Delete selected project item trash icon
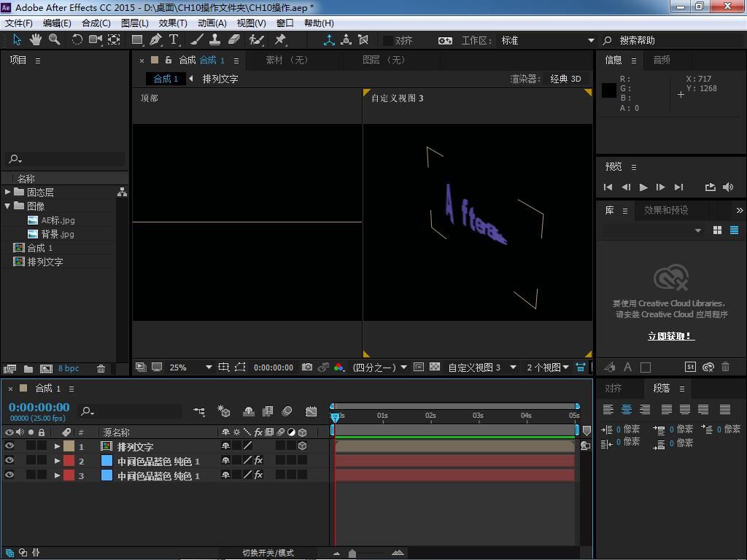Viewport: 747px width, 560px height. [x=101, y=368]
